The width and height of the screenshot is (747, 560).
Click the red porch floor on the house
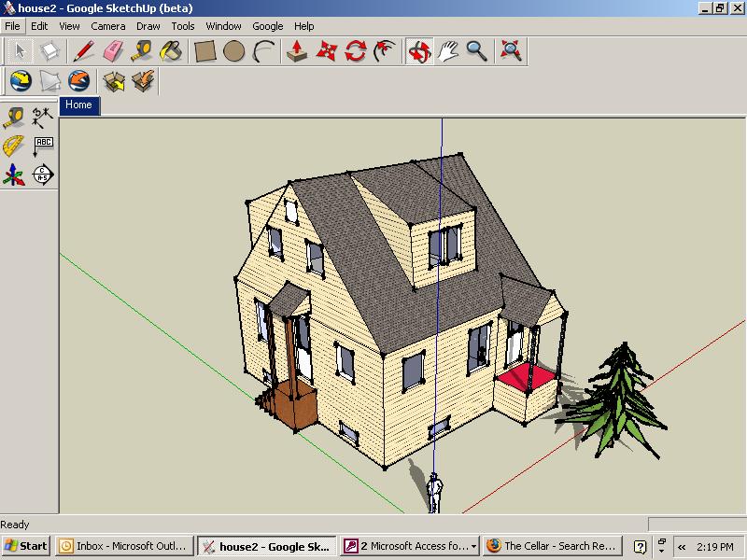(x=526, y=377)
